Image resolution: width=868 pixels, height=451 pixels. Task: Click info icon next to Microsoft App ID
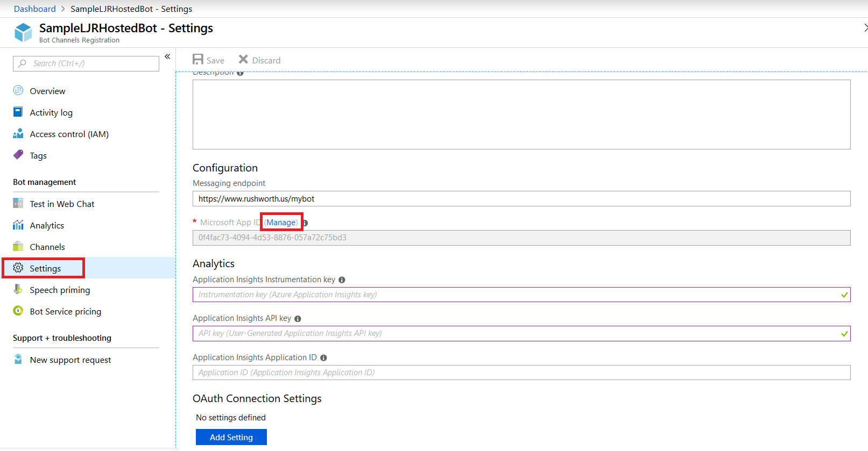click(x=305, y=223)
